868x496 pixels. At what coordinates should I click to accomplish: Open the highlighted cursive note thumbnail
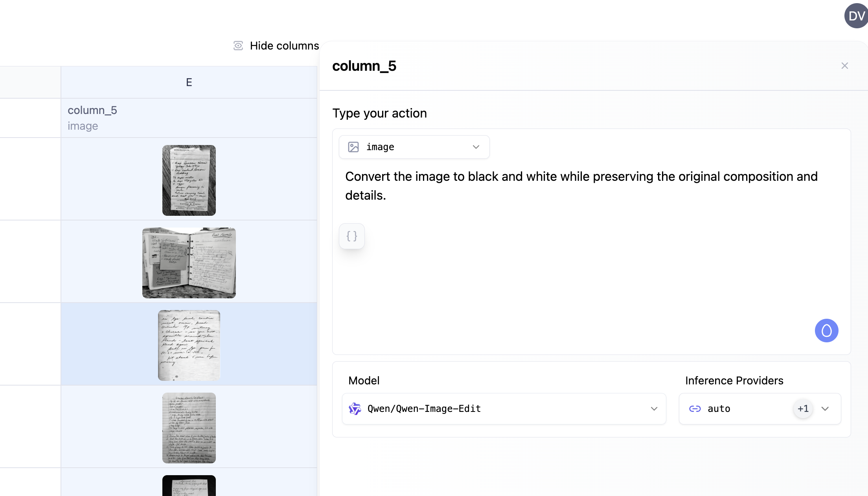click(x=189, y=345)
